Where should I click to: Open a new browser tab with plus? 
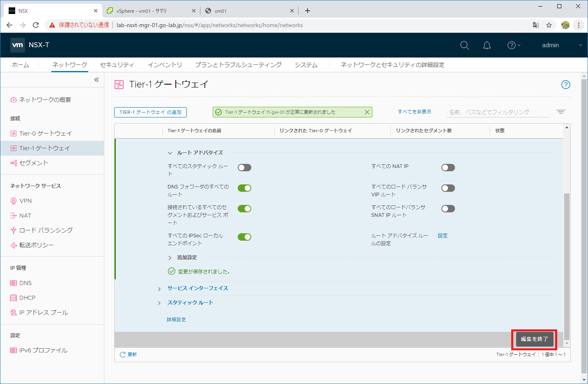point(308,11)
